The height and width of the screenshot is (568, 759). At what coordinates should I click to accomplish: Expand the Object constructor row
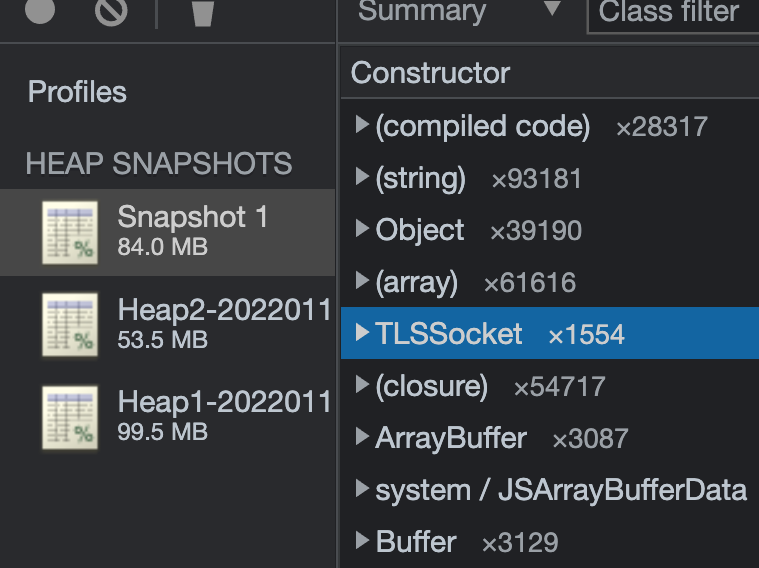click(363, 230)
